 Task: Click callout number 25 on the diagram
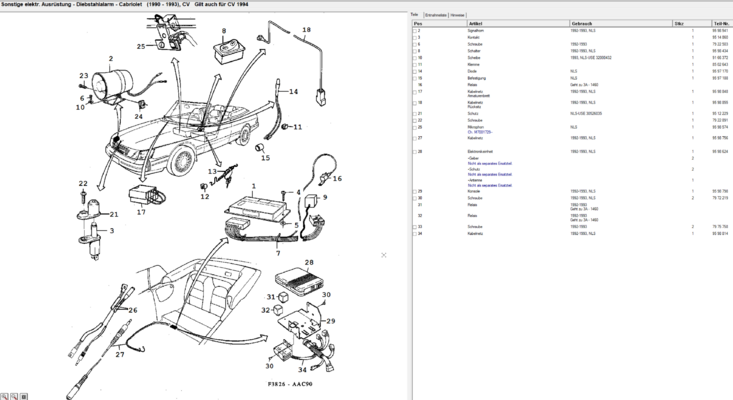[141, 46]
